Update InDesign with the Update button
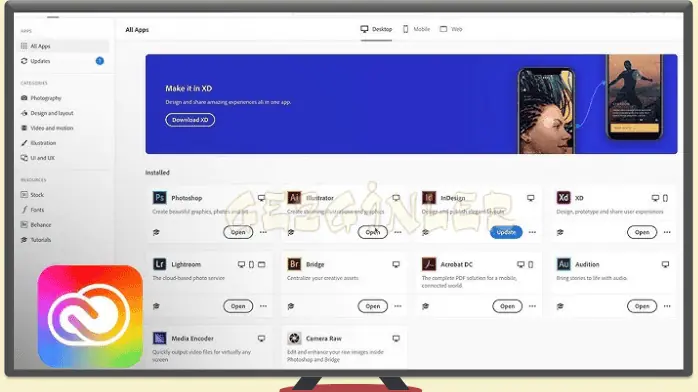 coord(506,232)
